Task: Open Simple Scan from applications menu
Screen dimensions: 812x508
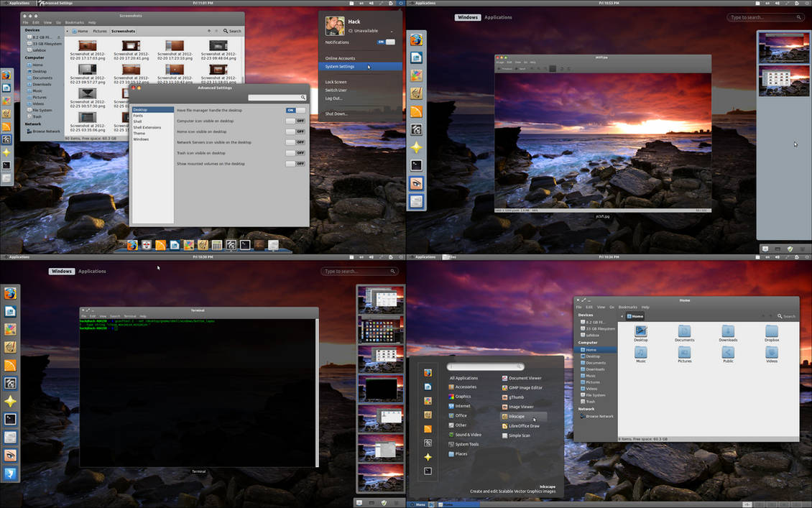Action: [x=516, y=435]
